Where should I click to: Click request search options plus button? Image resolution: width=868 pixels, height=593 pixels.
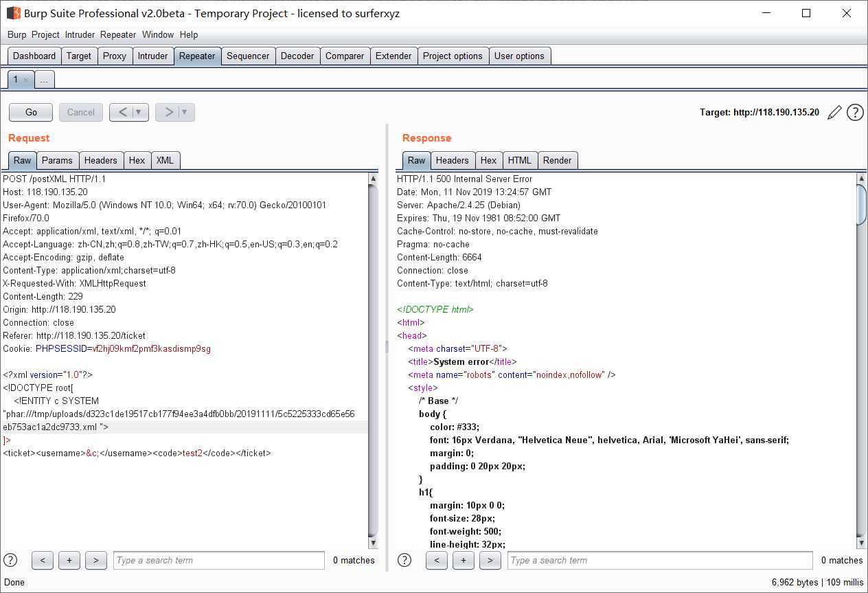point(69,560)
